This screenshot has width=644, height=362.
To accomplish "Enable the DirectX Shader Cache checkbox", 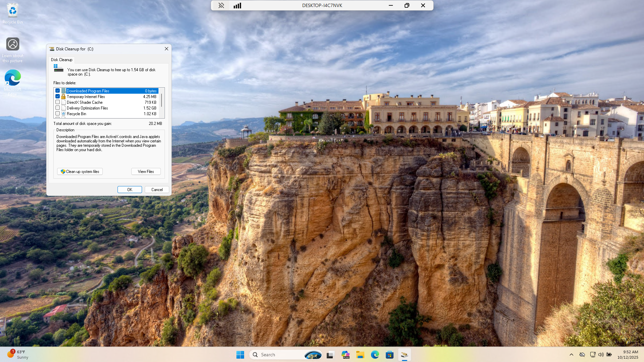I will pyautogui.click(x=58, y=102).
